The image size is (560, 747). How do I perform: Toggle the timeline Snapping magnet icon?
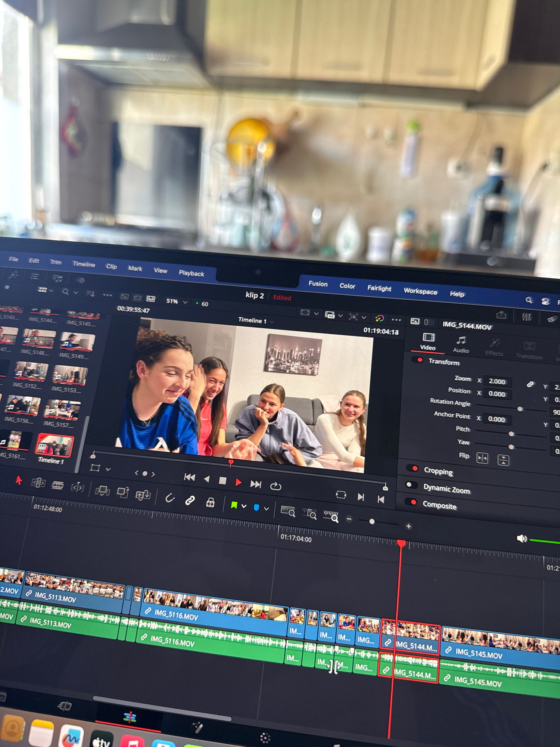click(x=170, y=498)
